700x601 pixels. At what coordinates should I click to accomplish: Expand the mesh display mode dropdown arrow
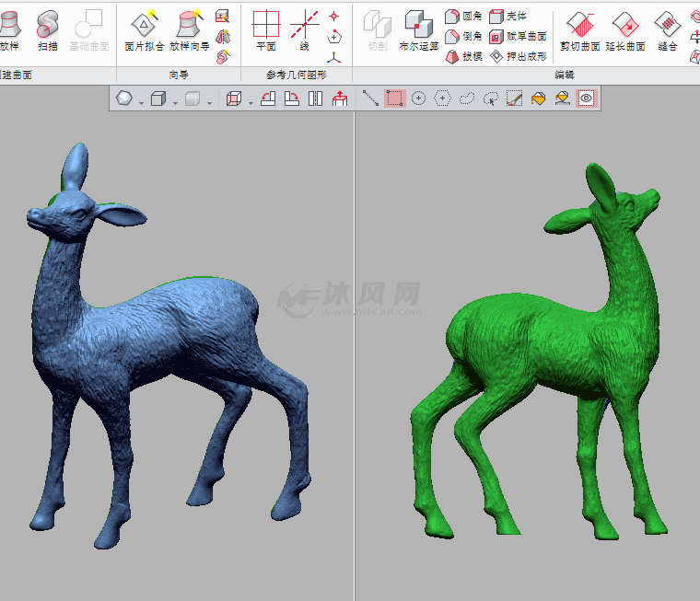141,101
